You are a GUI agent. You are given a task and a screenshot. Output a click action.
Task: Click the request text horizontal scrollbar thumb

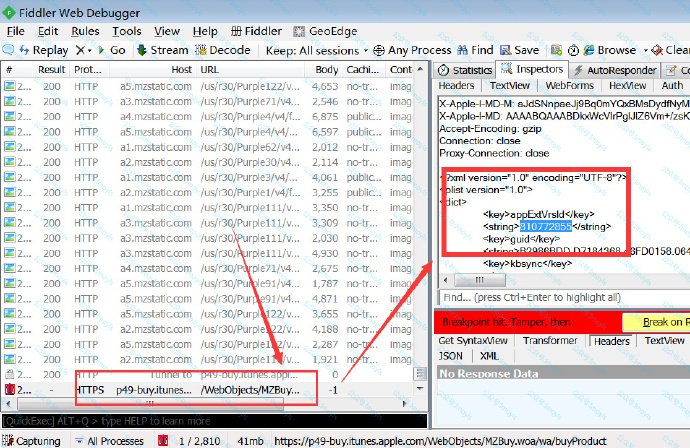click(x=479, y=280)
